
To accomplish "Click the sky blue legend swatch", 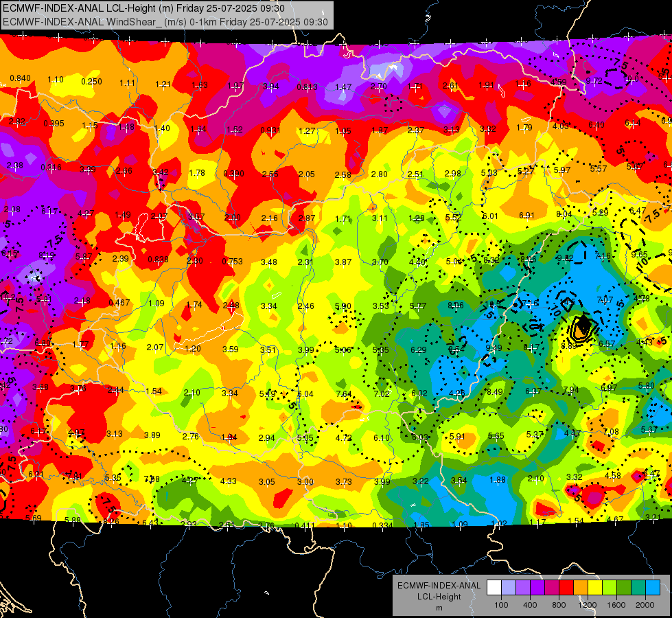I will [653, 588].
